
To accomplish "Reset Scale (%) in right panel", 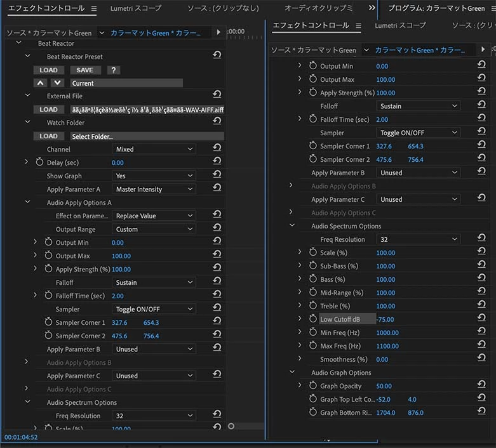I will pyautogui.click(x=481, y=251).
